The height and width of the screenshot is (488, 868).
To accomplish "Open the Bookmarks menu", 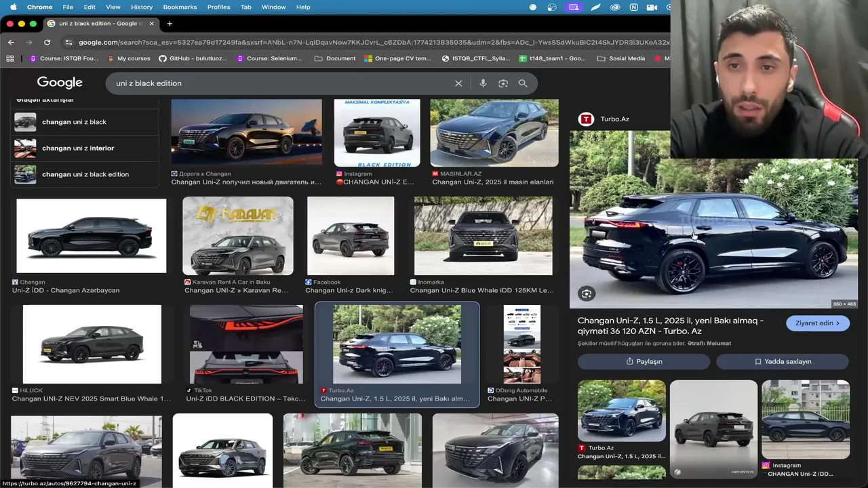I will pos(180,7).
